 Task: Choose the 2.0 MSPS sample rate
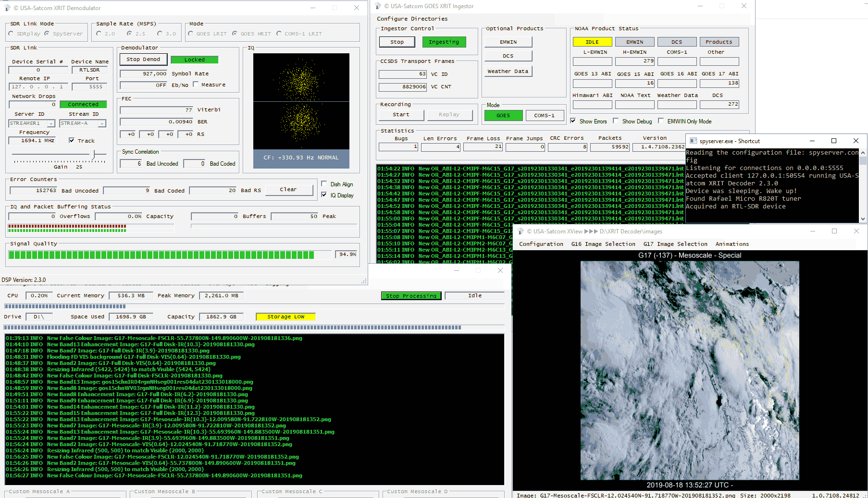click(99, 34)
